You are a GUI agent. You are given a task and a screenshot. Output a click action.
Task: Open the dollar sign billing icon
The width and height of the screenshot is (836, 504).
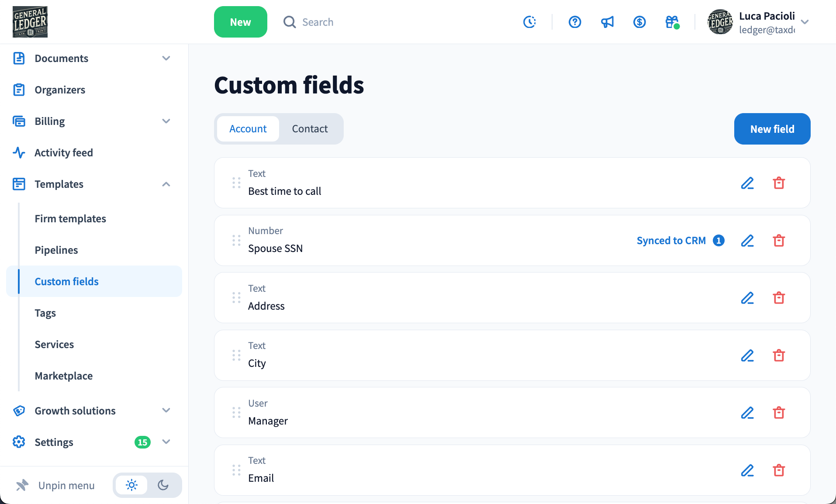pos(639,22)
